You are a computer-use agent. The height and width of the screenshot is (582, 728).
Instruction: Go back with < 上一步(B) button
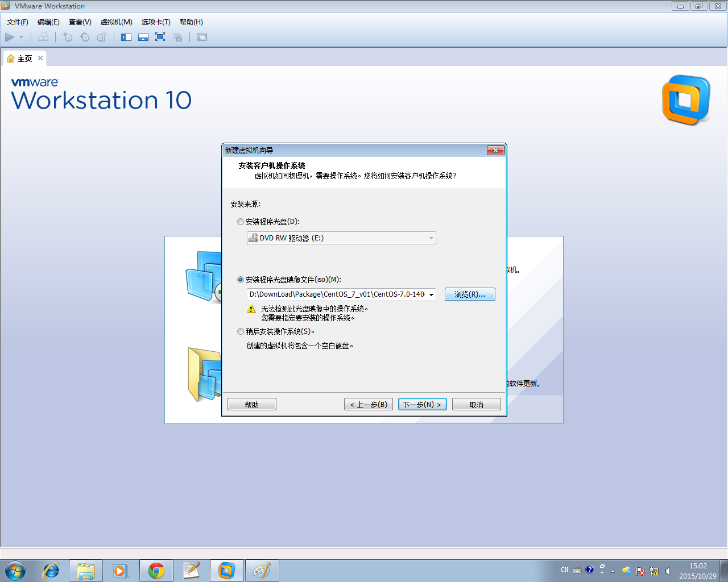369,405
